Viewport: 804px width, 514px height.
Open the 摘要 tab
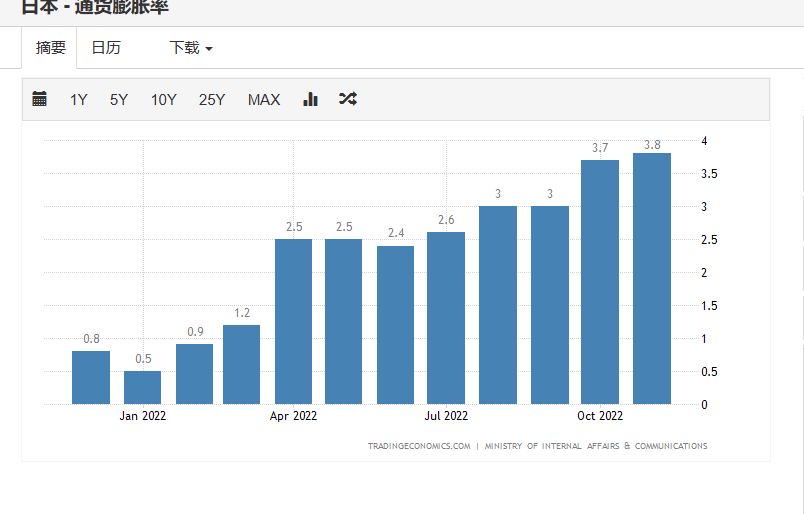click(50, 48)
